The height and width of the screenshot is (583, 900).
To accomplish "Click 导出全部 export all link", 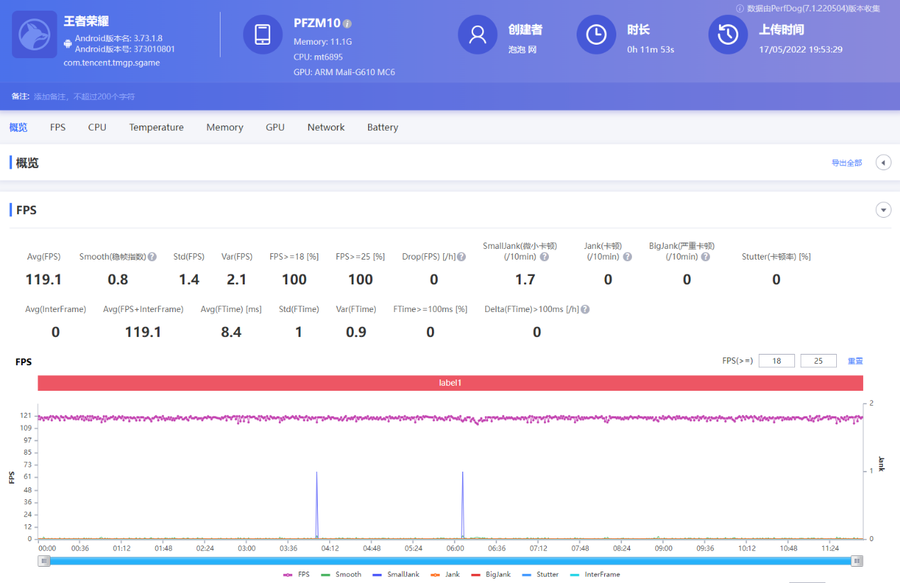I will tap(846, 163).
